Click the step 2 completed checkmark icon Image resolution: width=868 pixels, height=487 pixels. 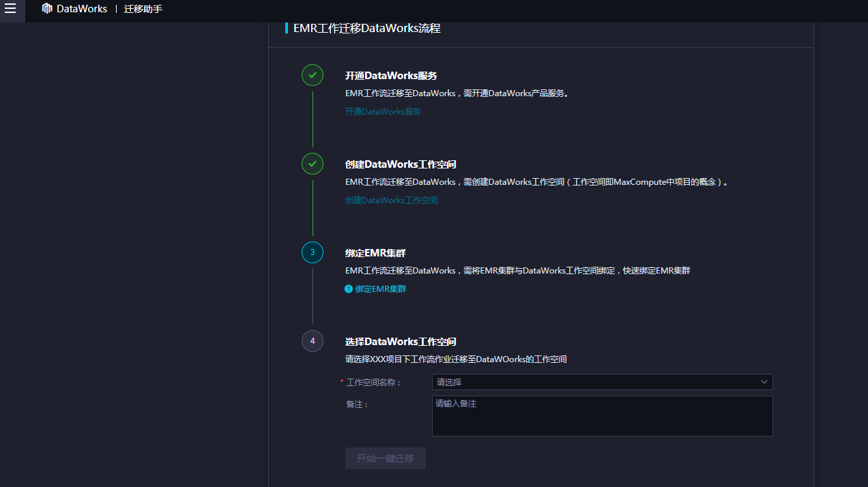pos(313,164)
